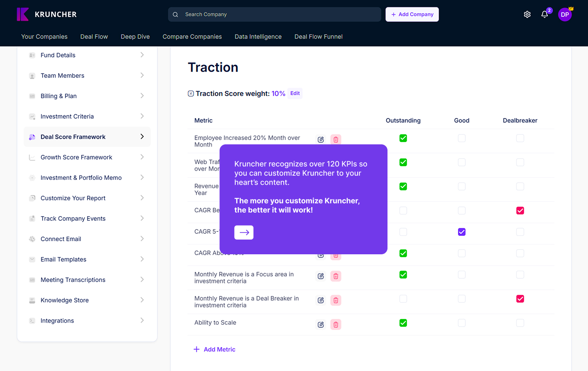Delete Monthly Revenue Deal Breaker metric
Viewport: 588px width, 371px height.
[335, 301]
